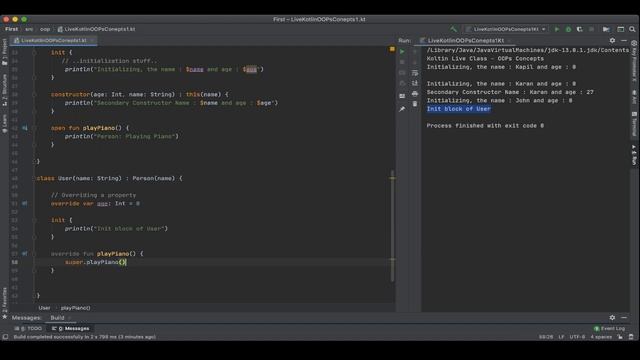Click the playPiano() breadcrumb below the editor

tap(76, 308)
